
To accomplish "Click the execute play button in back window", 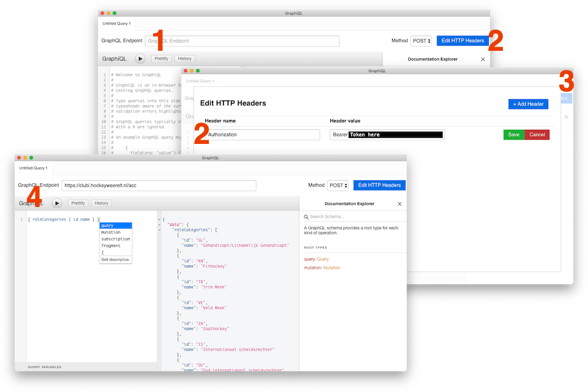I will point(140,59).
